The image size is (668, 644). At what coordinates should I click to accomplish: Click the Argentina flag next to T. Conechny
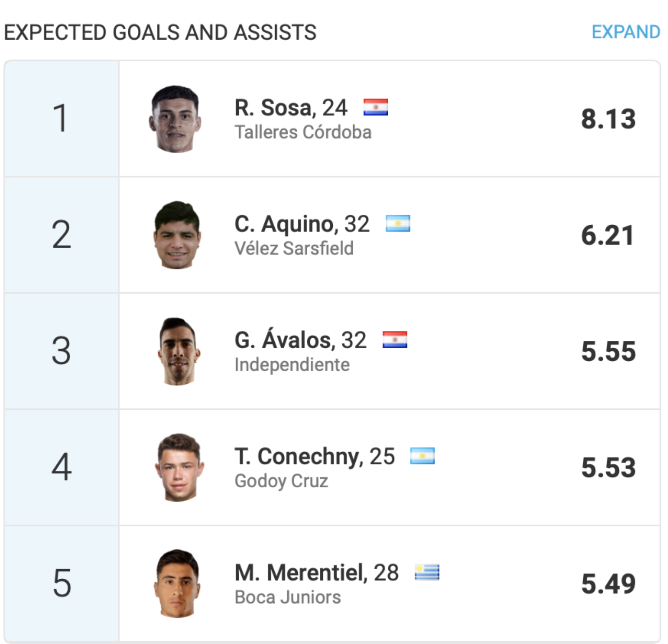click(422, 456)
